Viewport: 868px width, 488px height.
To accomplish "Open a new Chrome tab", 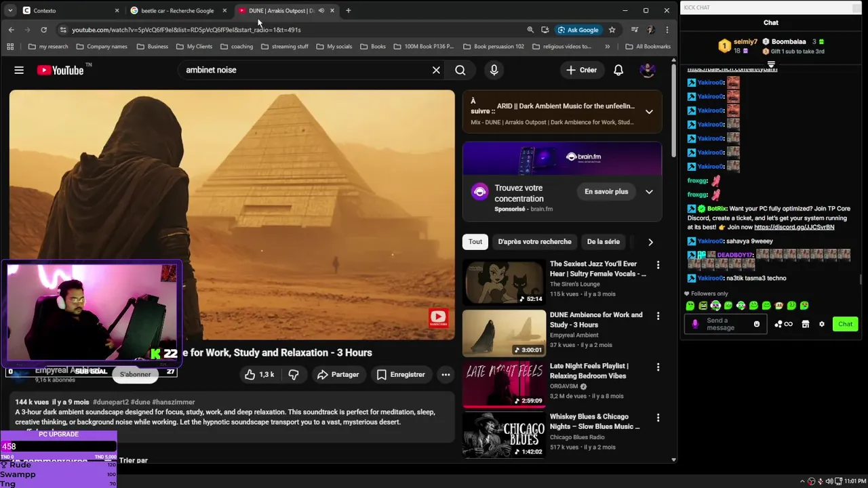I will point(349,11).
